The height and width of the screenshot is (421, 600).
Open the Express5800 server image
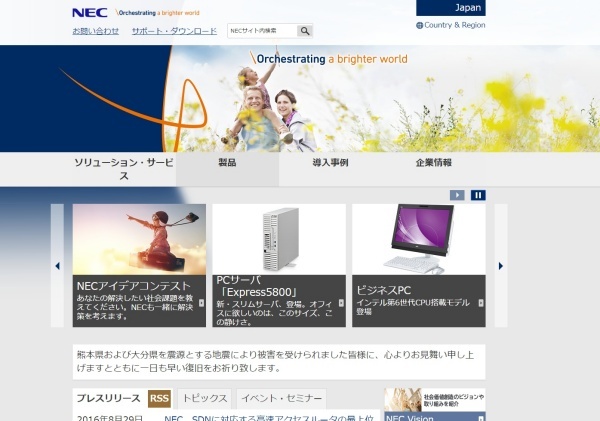coord(279,239)
